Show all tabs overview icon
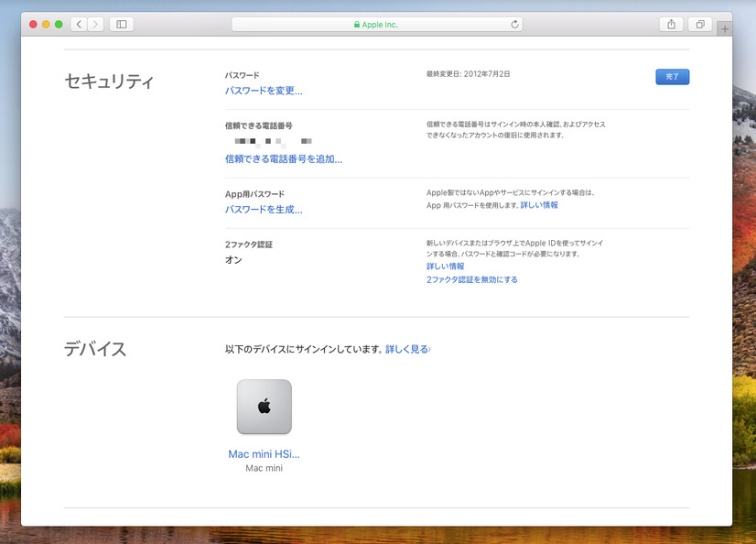 [x=700, y=24]
